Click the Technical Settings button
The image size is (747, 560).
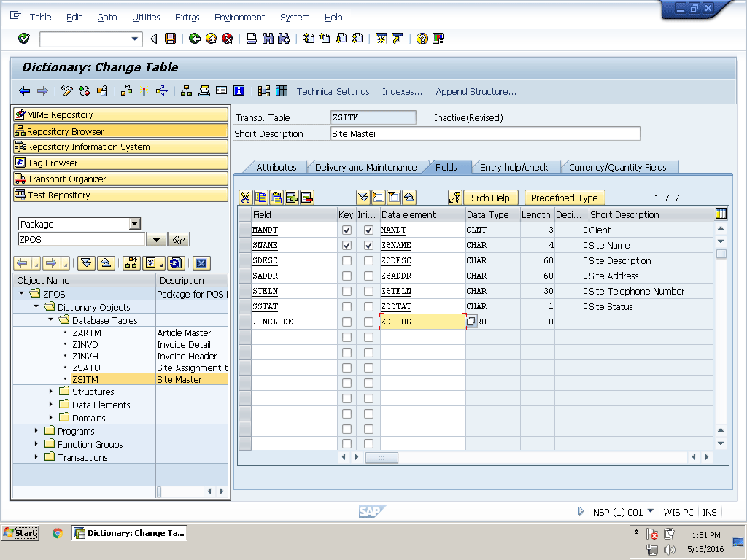click(333, 91)
